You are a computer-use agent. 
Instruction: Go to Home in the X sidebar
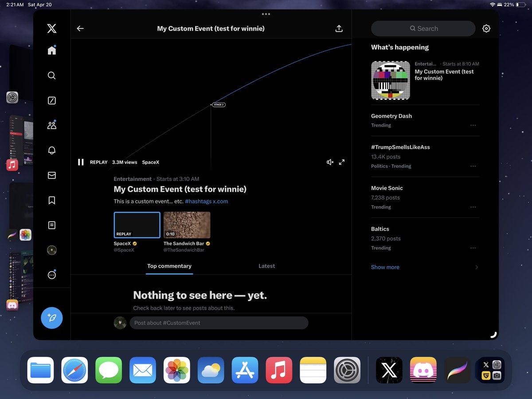pos(52,50)
